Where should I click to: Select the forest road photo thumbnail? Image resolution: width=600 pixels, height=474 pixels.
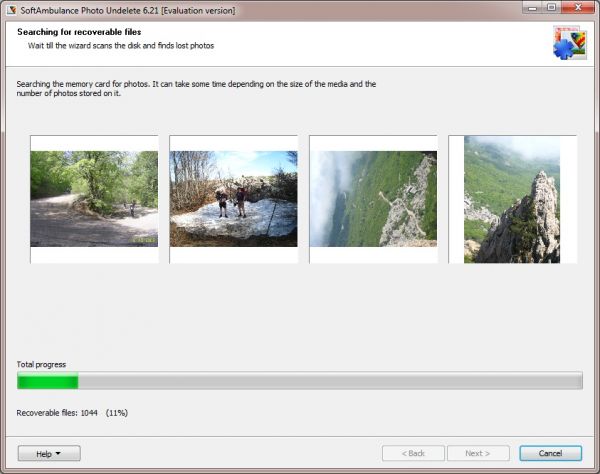point(94,199)
